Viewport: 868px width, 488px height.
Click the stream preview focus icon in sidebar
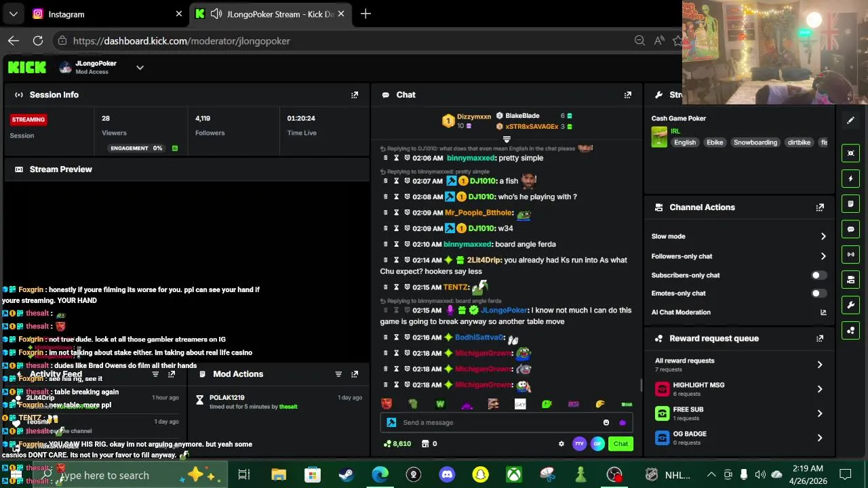pyautogui.click(x=851, y=153)
